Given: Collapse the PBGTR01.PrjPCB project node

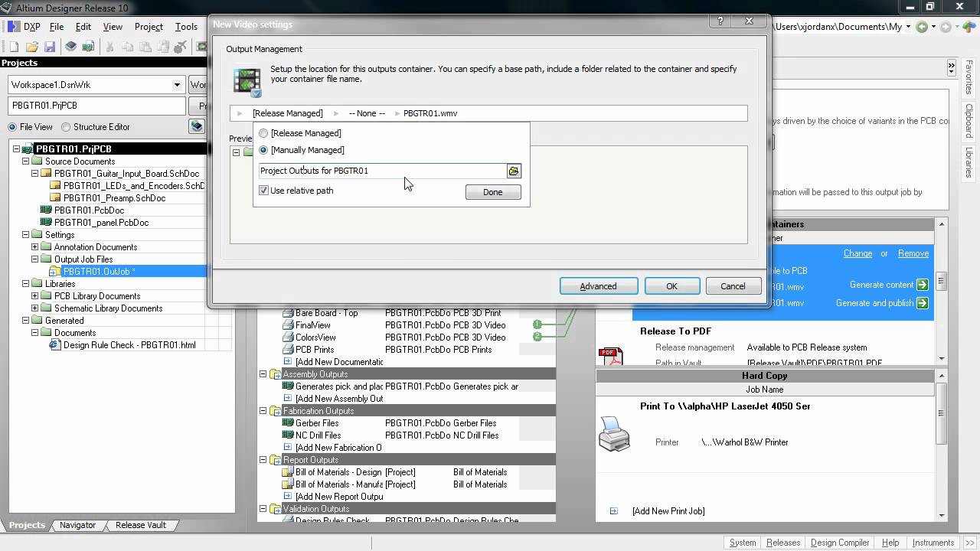Looking at the screenshot, I should (17, 149).
